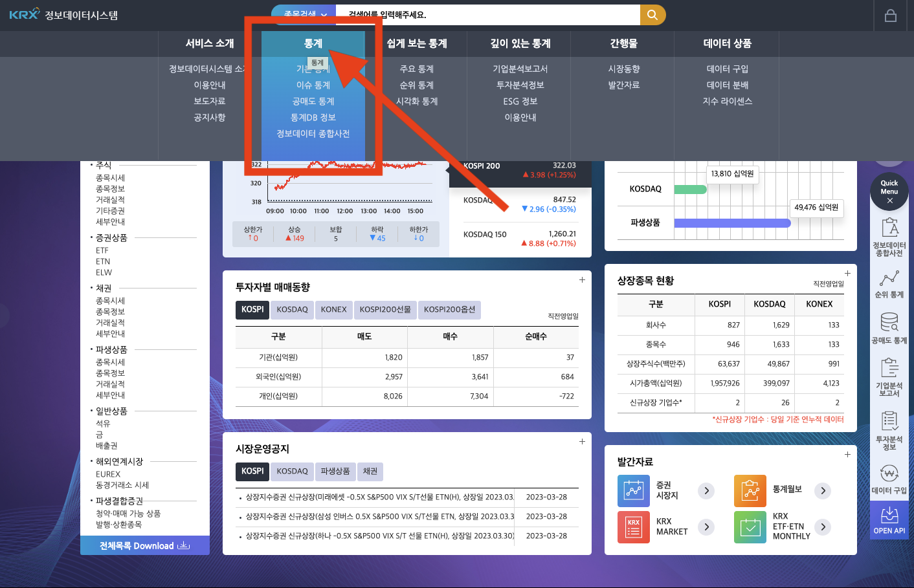Click the KOSDAQ 150 index row
Image resolution: width=914 pixels, height=588 pixels.
click(x=520, y=239)
